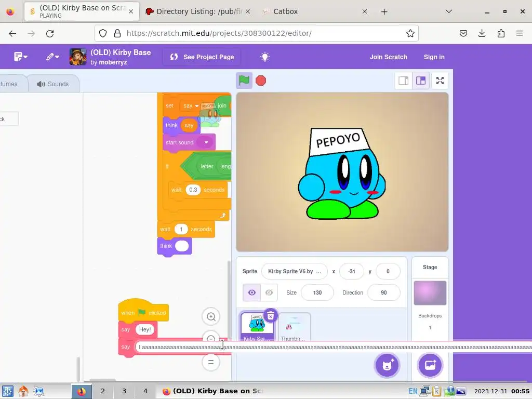Edit the sprite y position field

point(388,271)
